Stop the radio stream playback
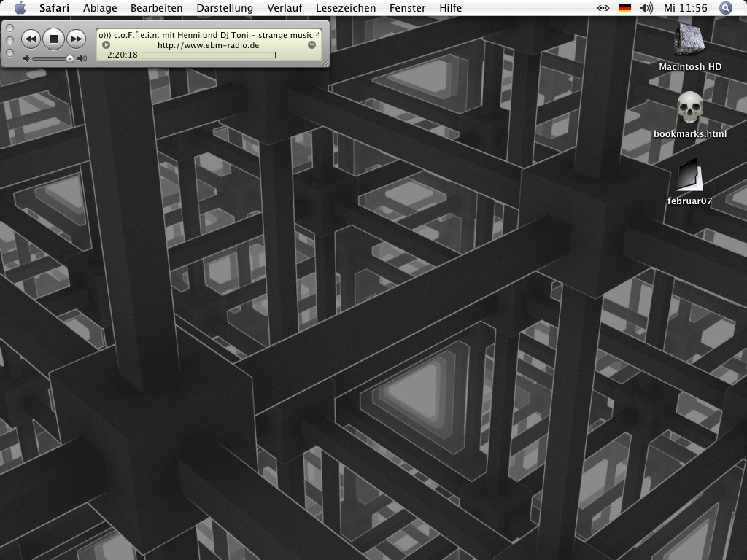Viewport: 747px width, 560px height. coord(53,38)
